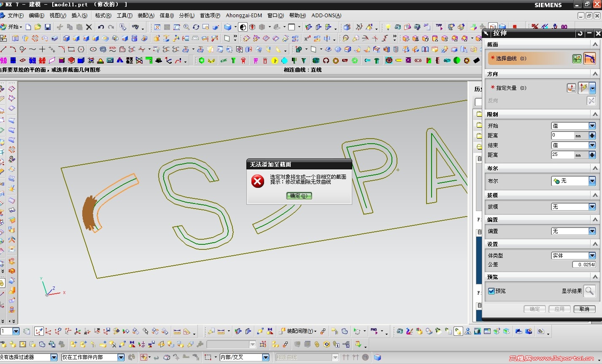The image size is (602, 364).
Task: Undo the last action
Action: [101, 27]
